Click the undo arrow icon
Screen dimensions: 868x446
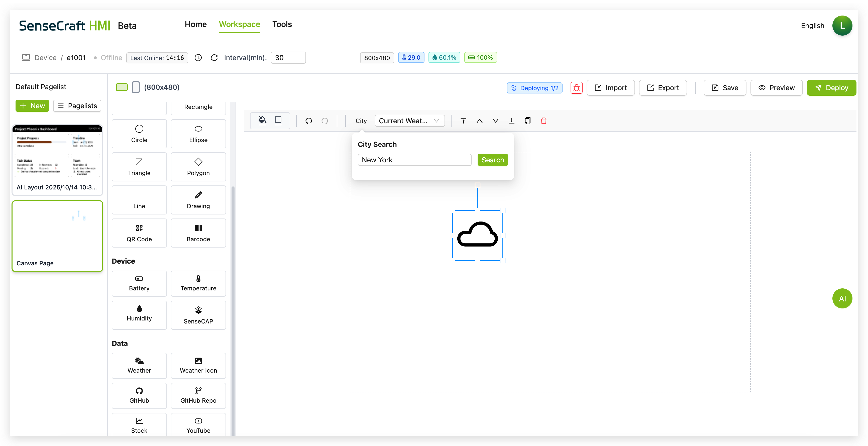coord(308,121)
